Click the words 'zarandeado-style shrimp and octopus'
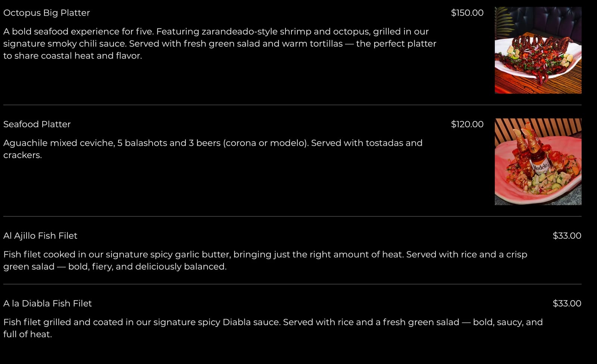Screen dimensions: 597x364 tap(286, 32)
